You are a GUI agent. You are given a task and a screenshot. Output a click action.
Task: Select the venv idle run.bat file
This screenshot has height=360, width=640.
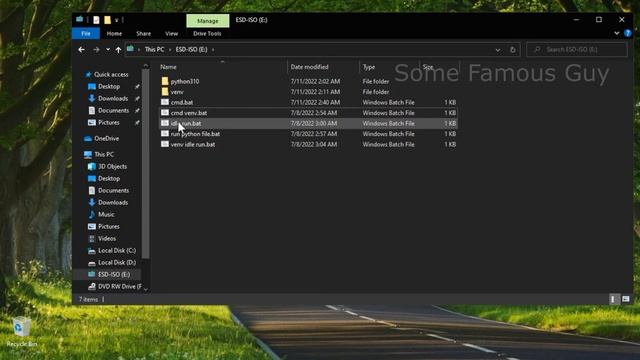point(193,144)
